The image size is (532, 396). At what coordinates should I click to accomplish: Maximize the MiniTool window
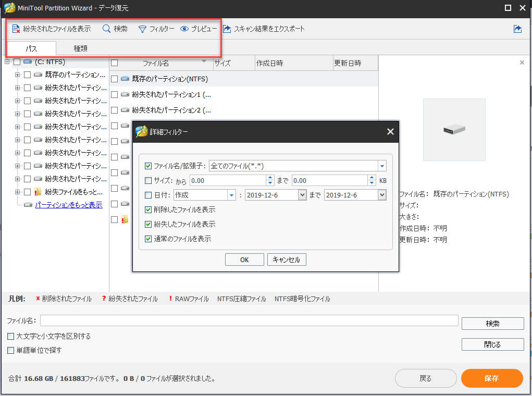click(x=508, y=7)
